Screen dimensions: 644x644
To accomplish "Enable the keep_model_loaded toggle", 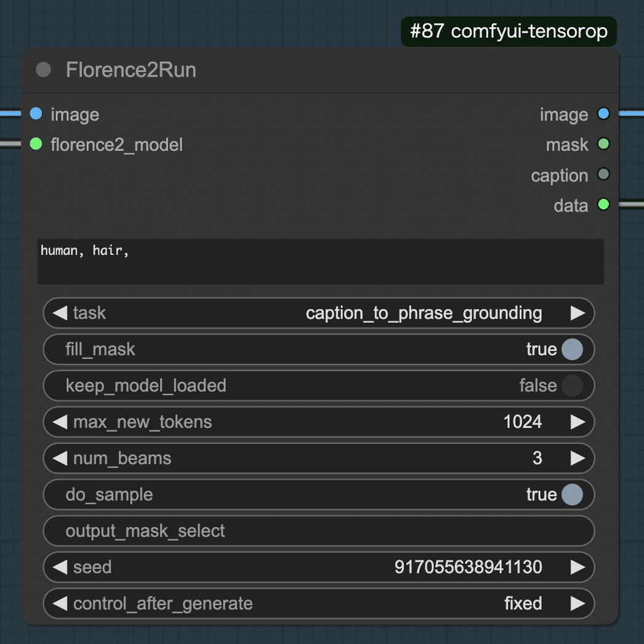I will (x=571, y=386).
